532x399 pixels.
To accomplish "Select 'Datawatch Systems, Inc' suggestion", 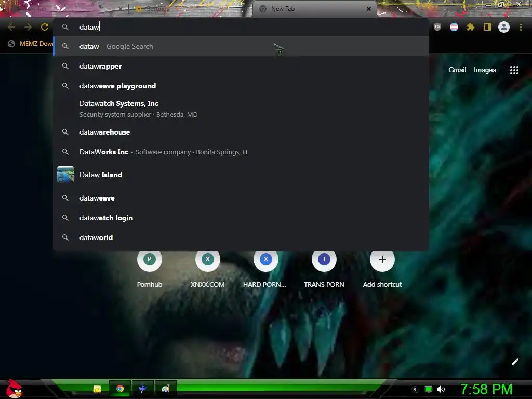I will 241,109.
